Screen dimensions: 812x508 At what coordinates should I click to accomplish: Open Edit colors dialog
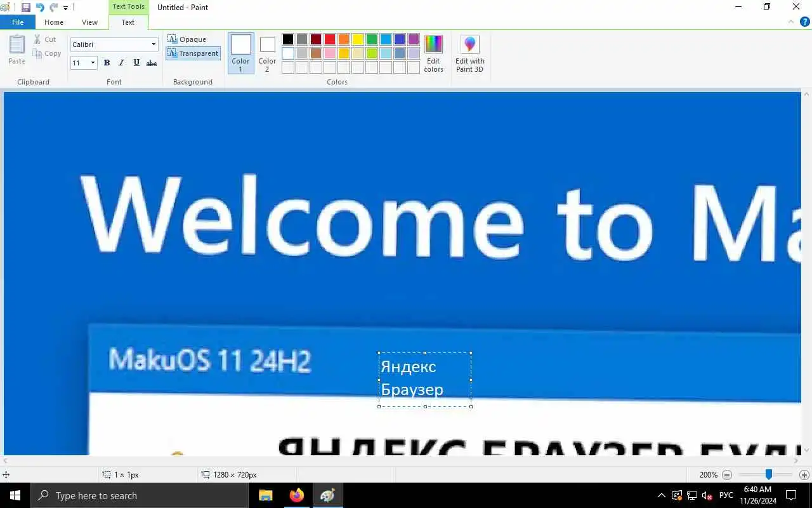pos(433,53)
